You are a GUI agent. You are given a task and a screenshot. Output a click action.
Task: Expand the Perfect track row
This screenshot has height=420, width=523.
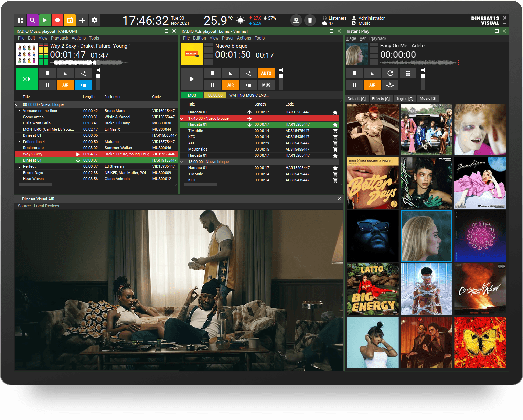20,166
